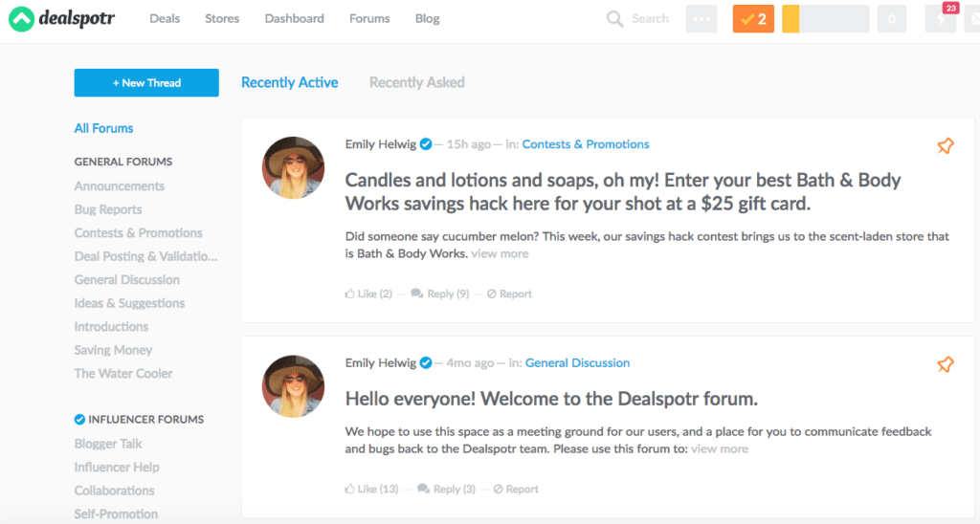The height and width of the screenshot is (524, 980).
Task: Open the three-dots more menu
Action: [701, 19]
